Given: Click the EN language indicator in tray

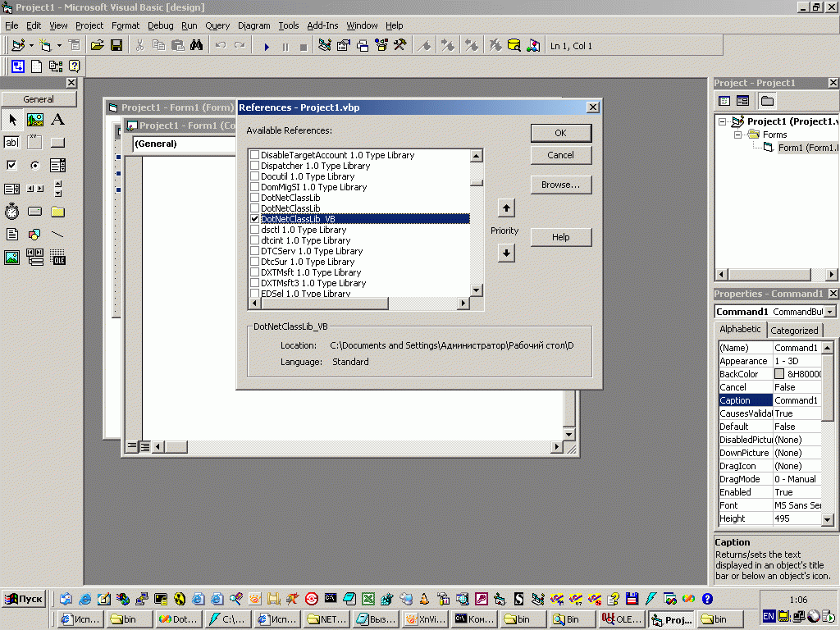Looking at the screenshot, I should click(x=768, y=616).
